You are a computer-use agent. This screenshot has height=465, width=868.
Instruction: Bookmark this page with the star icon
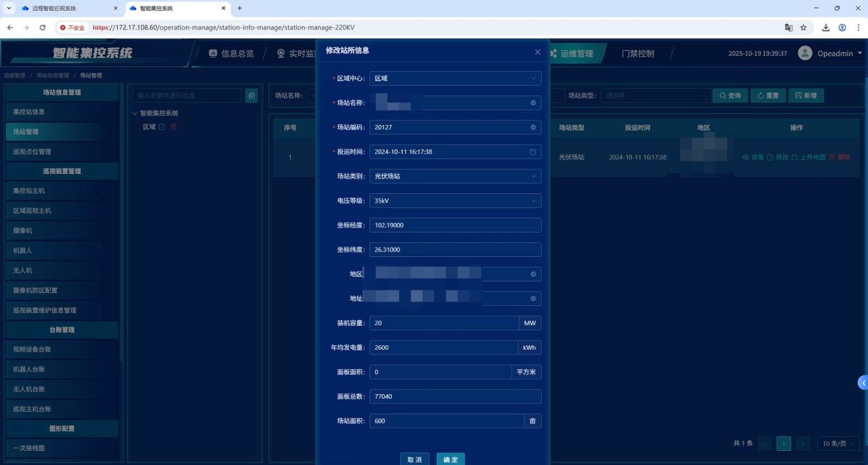[804, 28]
